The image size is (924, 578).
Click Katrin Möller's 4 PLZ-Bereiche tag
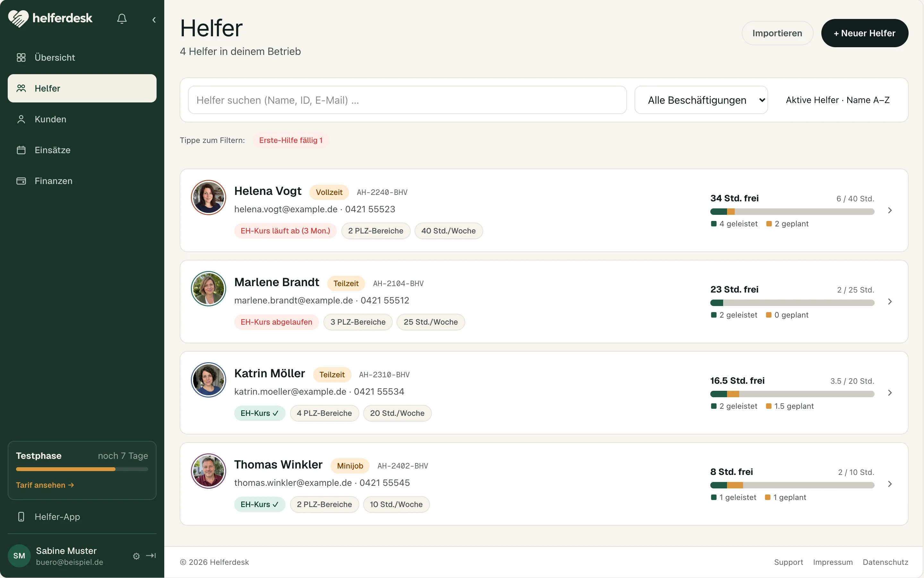(x=325, y=413)
